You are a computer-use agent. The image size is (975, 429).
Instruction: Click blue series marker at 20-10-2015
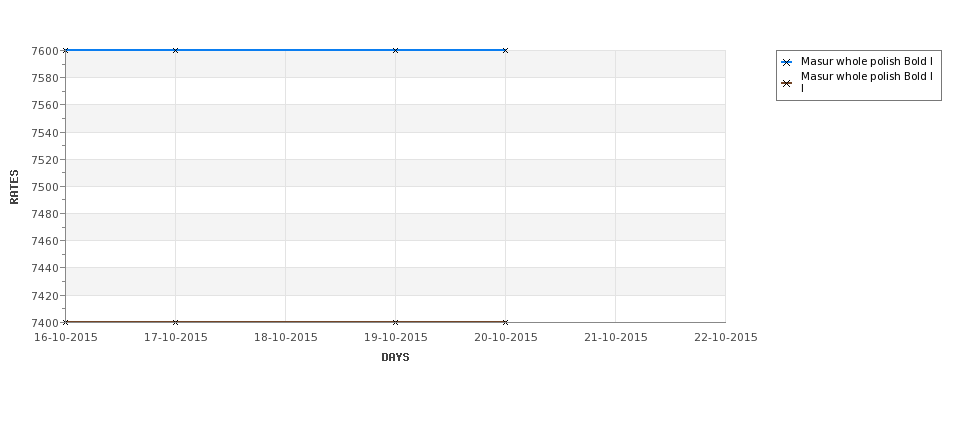[505, 50]
